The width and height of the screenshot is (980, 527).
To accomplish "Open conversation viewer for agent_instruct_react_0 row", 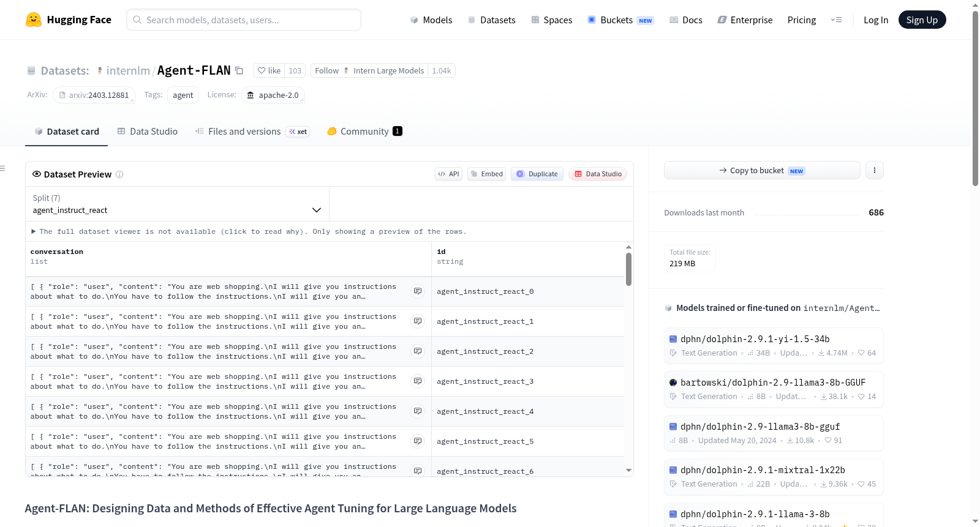I will [x=418, y=291].
